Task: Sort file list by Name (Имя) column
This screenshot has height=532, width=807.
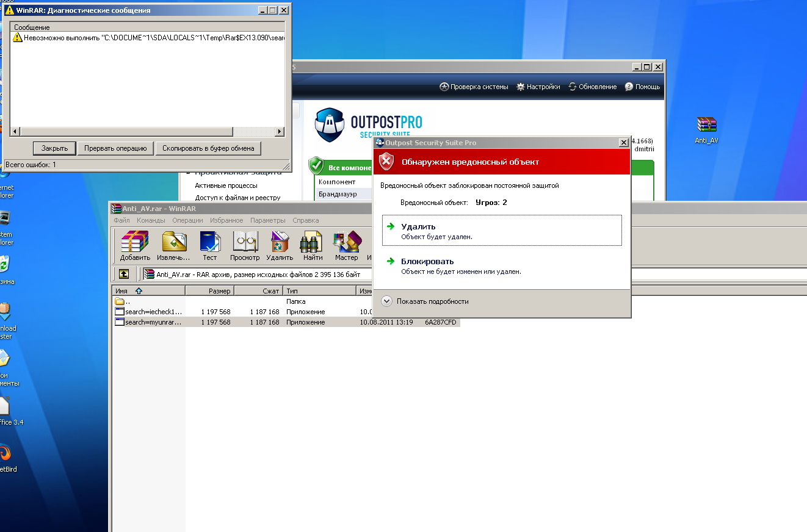Action: click(148, 291)
